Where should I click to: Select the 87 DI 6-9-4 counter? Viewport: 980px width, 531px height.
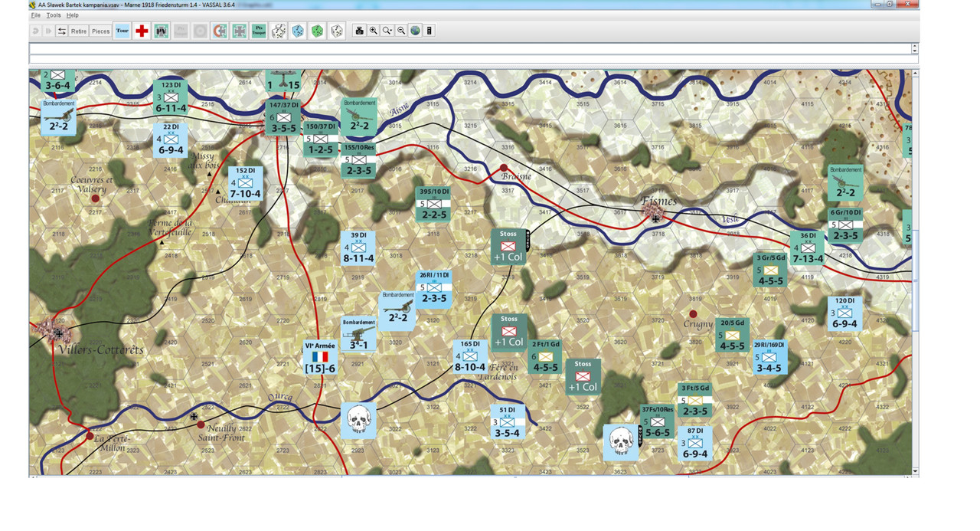pos(695,444)
